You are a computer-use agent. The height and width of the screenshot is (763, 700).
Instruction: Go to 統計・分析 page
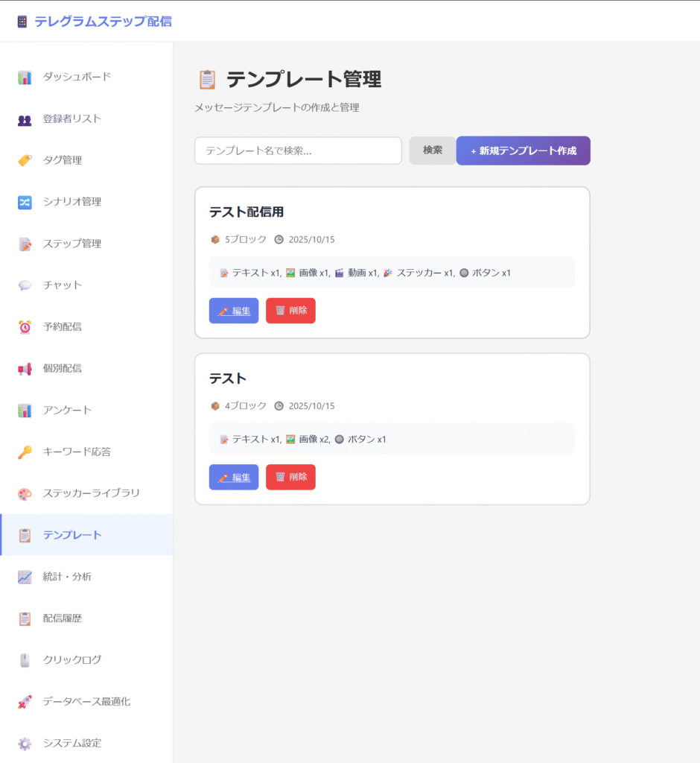point(67,576)
